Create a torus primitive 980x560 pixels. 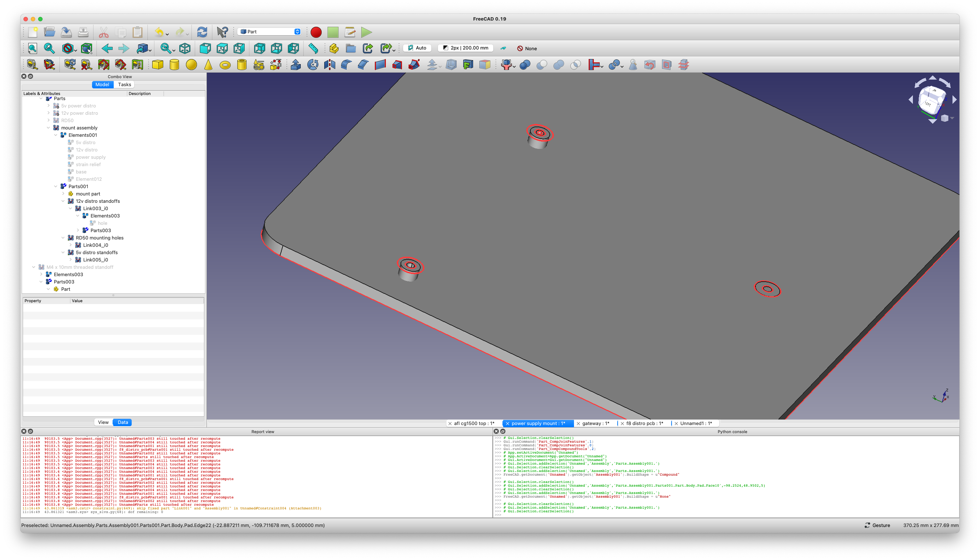pyautogui.click(x=225, y=65)
